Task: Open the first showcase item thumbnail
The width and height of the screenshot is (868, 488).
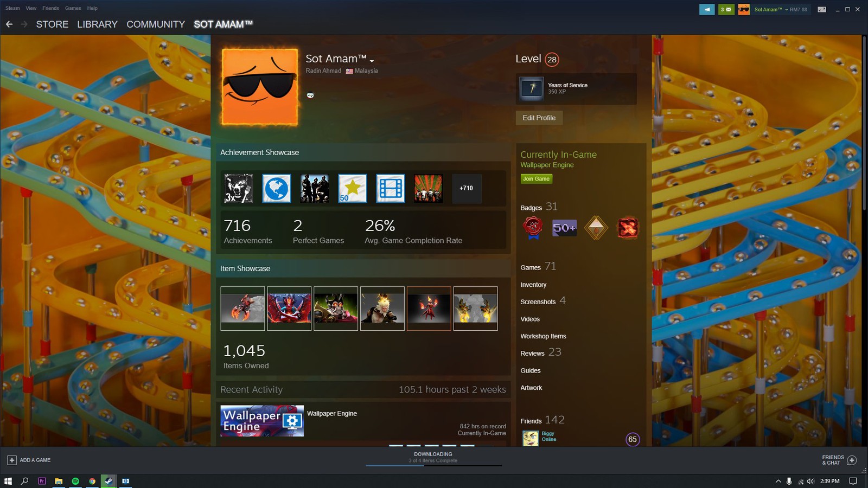Action: [x=242, y=309]
